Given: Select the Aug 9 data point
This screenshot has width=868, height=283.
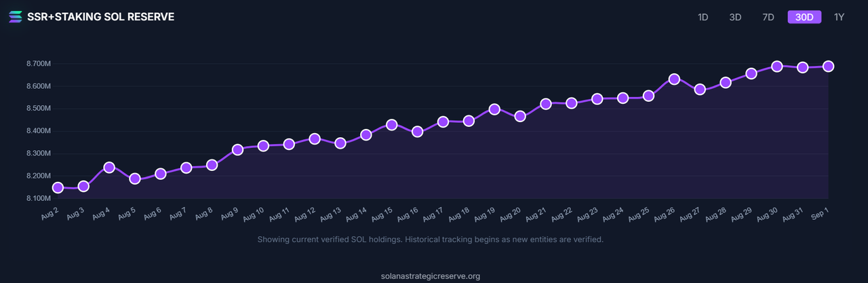Looking at the screenshot, I should tap(237, 149).
